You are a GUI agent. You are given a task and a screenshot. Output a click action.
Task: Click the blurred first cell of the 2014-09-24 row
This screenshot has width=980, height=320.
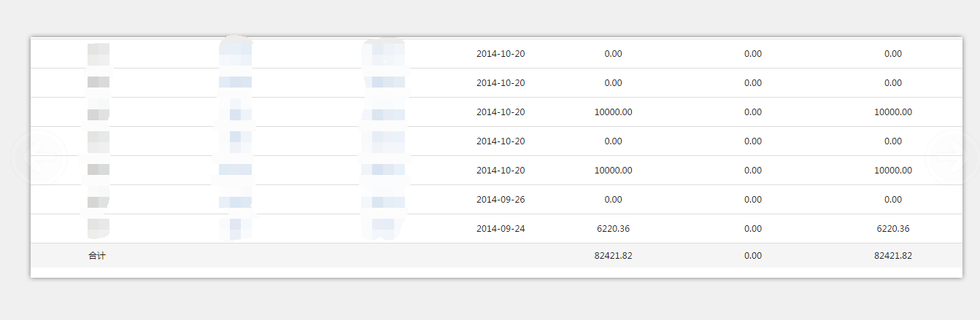(98, 228)
